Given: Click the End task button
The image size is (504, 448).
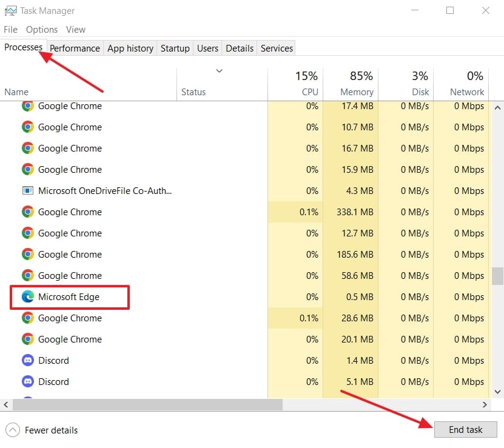Looking at the screenshot, I should pos(466,429).
